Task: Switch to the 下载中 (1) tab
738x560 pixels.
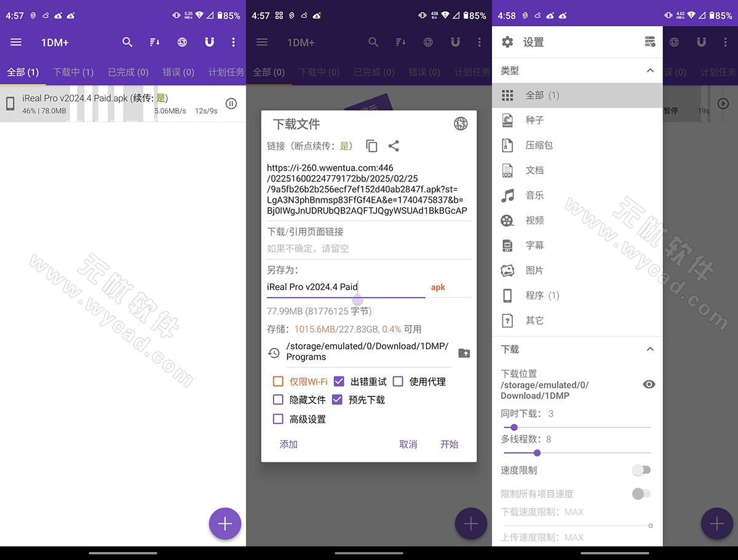Action: click(x=73, y=72)
